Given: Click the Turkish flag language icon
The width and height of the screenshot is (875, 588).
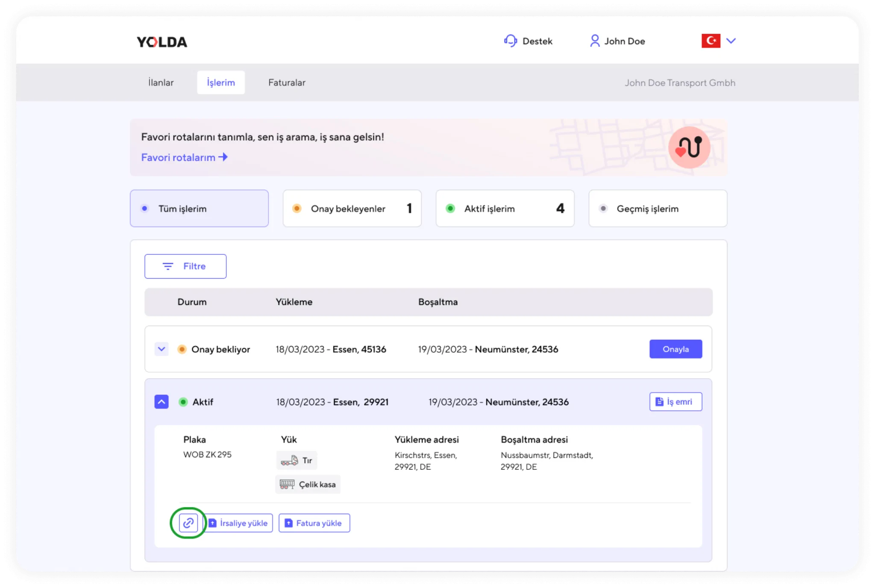Looking at the screenshot, I should pyautogui.click(x=711, y=41).
